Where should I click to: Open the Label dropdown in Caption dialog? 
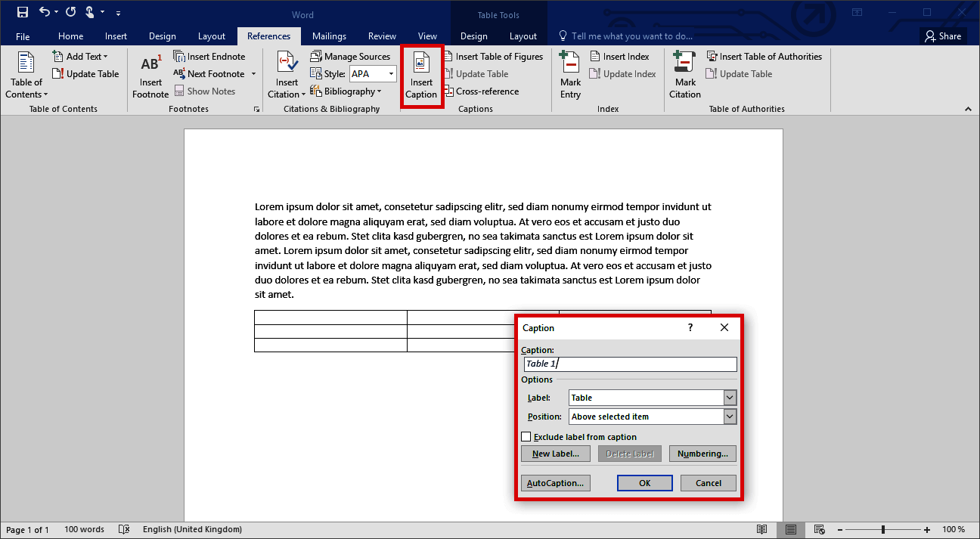729,397
